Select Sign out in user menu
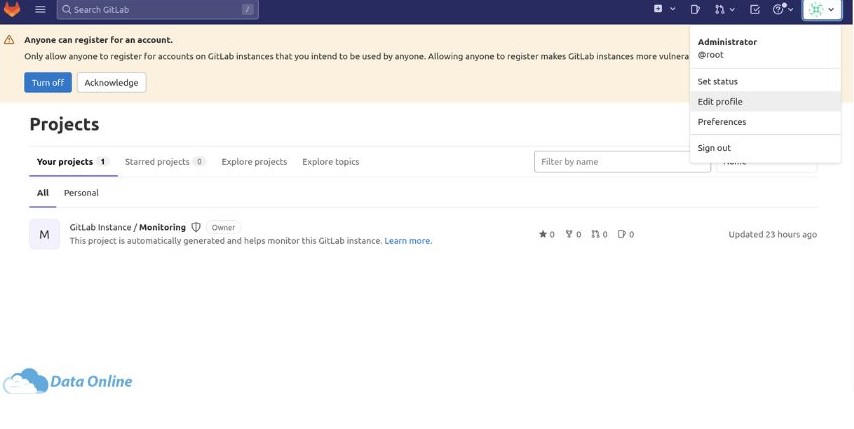 click(x=765, y=148)
